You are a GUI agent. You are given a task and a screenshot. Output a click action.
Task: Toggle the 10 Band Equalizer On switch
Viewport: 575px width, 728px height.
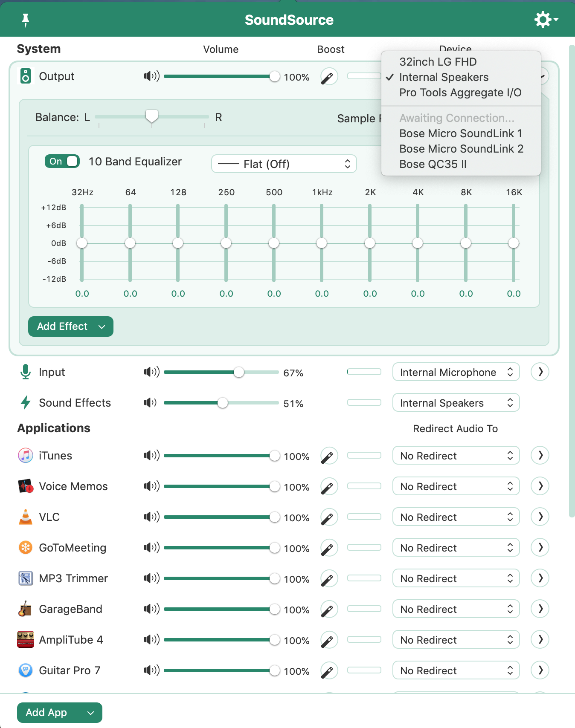pos(62,161)
